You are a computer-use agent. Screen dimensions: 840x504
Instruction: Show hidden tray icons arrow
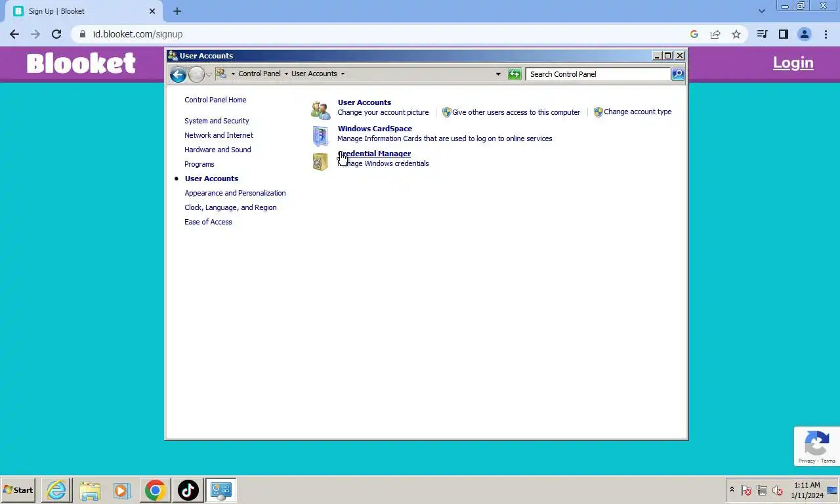point(732,490)
